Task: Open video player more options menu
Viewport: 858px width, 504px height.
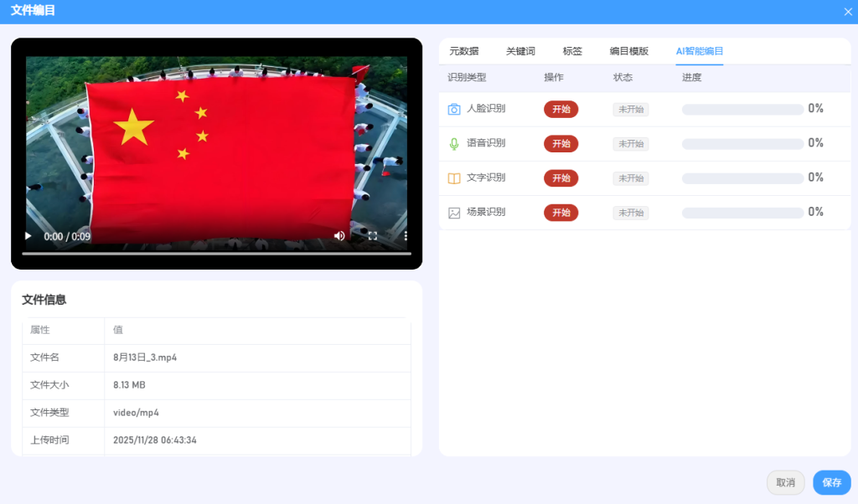Action: [x=406, y=236]
